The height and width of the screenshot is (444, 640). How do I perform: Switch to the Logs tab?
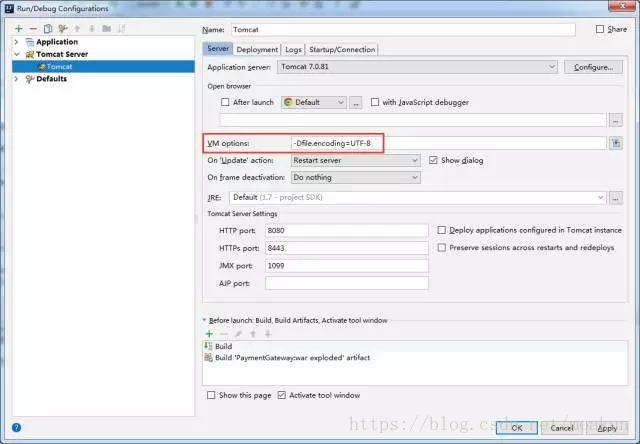coord(293,49)
